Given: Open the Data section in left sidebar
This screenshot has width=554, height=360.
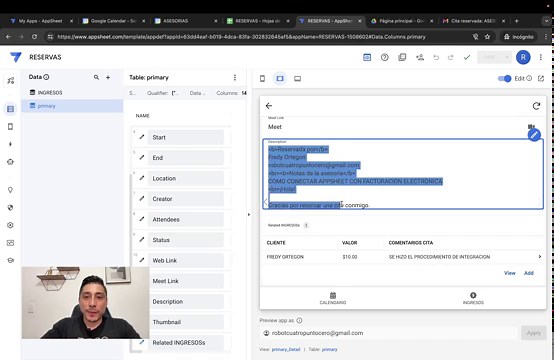Looking at the screenshot, I should [10, 109].
